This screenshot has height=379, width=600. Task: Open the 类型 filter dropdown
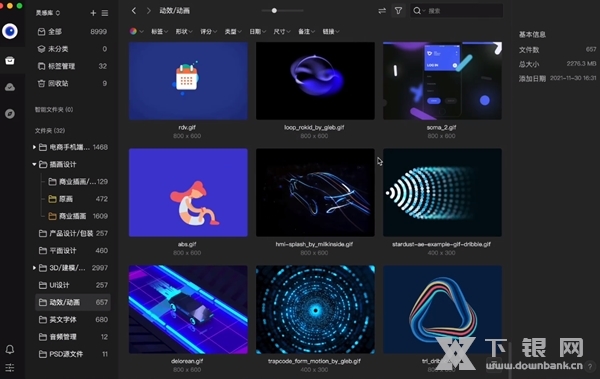click(x=233, y=31)
